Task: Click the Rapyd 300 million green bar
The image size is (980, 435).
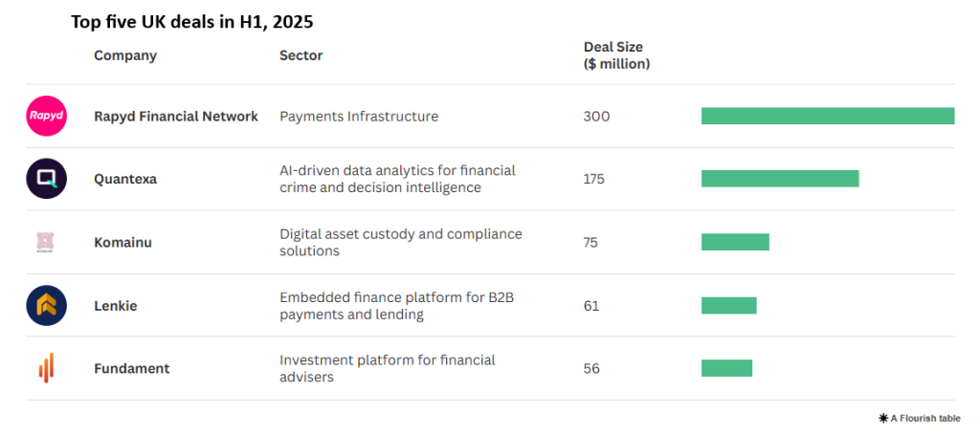Action: point(828,116)
